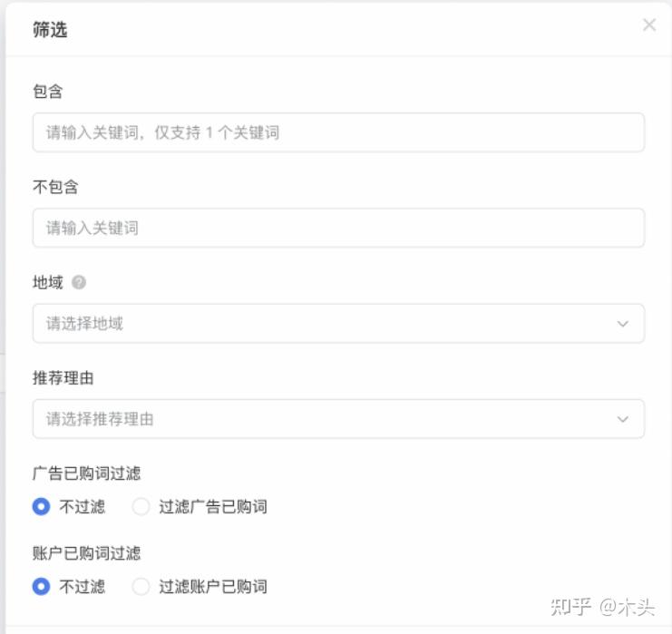Select 不过滤 under 广告已购词过滤
672x634 pixels.
tap(41, 507)
